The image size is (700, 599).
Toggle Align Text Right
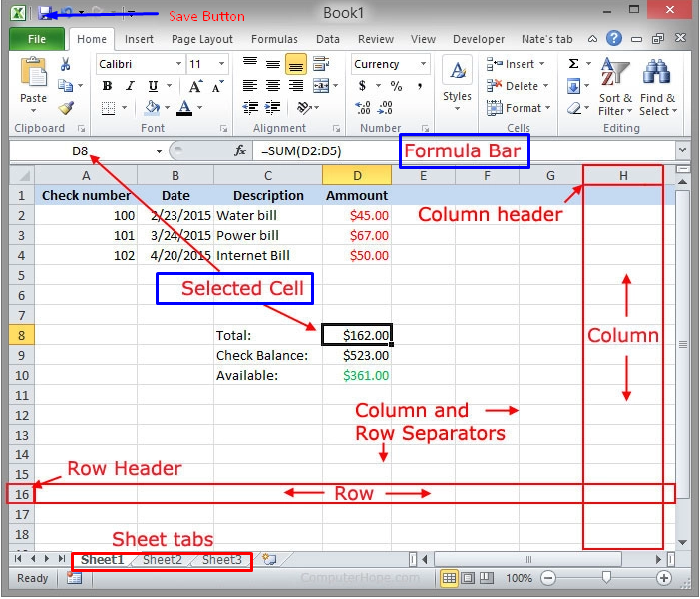coord(295,86)
